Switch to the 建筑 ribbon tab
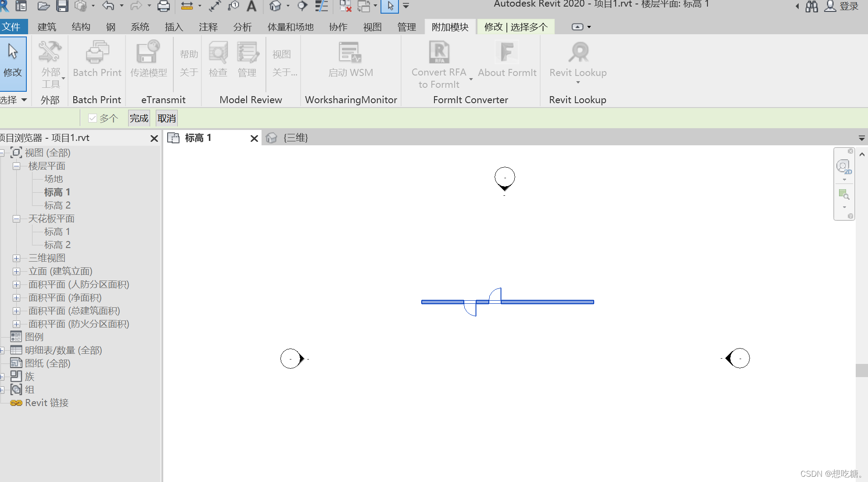The image size is (868, 482). coord(47,27)
